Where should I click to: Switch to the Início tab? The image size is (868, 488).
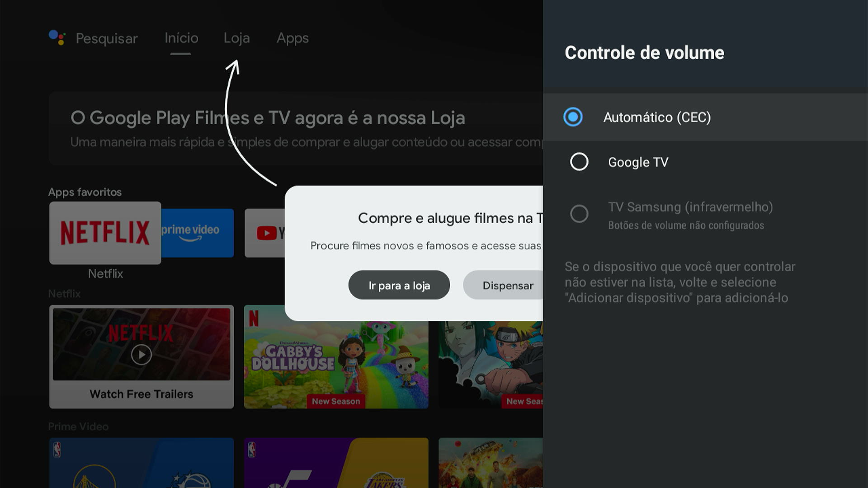pos(181,38)
